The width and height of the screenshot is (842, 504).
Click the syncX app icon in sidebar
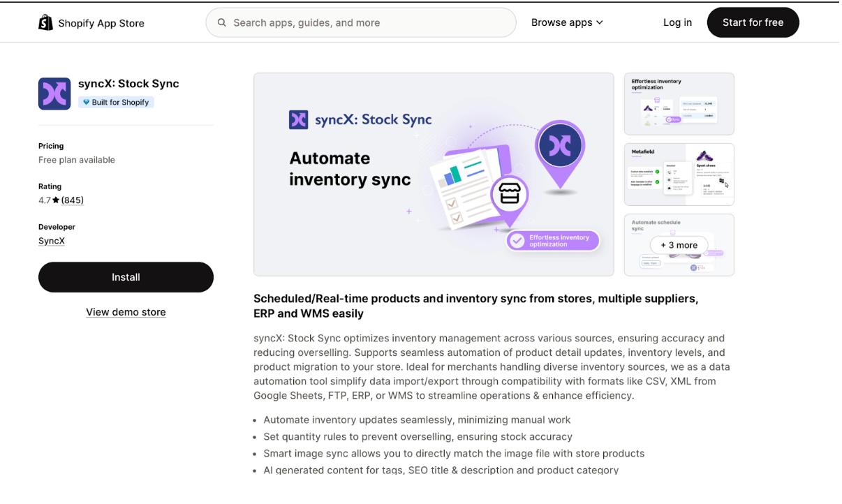pyautogui.click(x=54, y=94)
